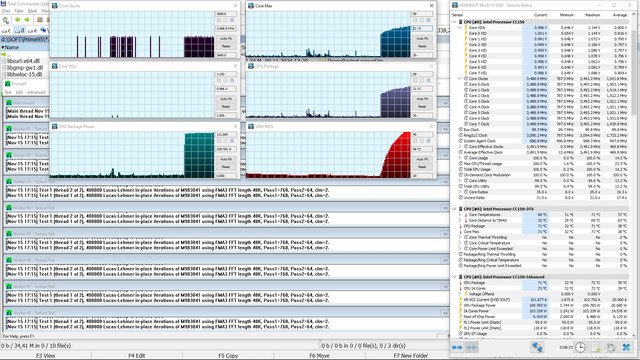Click the Total Commander refresh toolbar icon
640x360 pixels.
[x=6, y=20]
